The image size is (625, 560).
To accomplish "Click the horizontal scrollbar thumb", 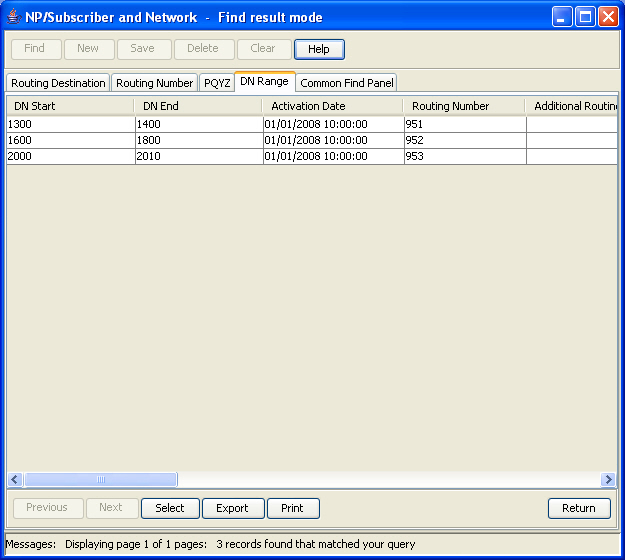I will pos(101,479).
